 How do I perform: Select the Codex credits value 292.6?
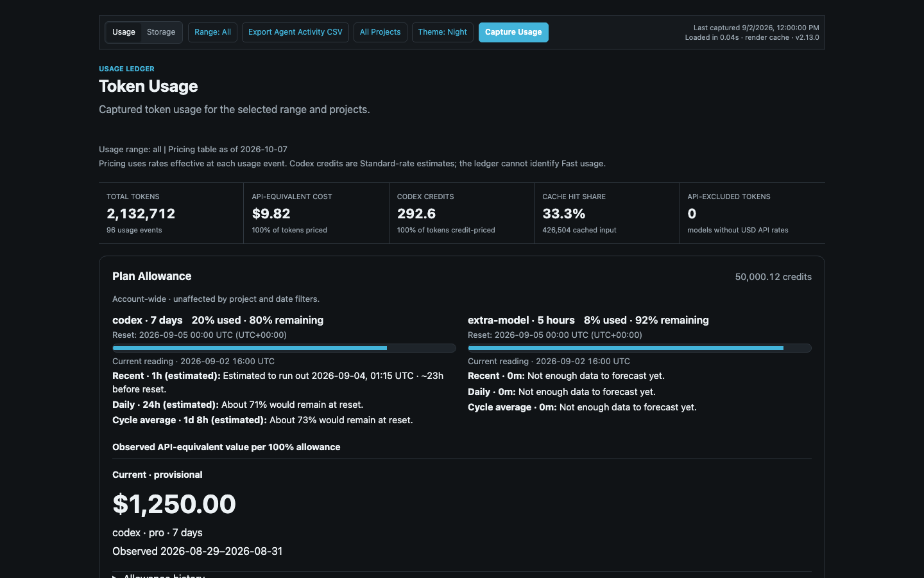416,214
